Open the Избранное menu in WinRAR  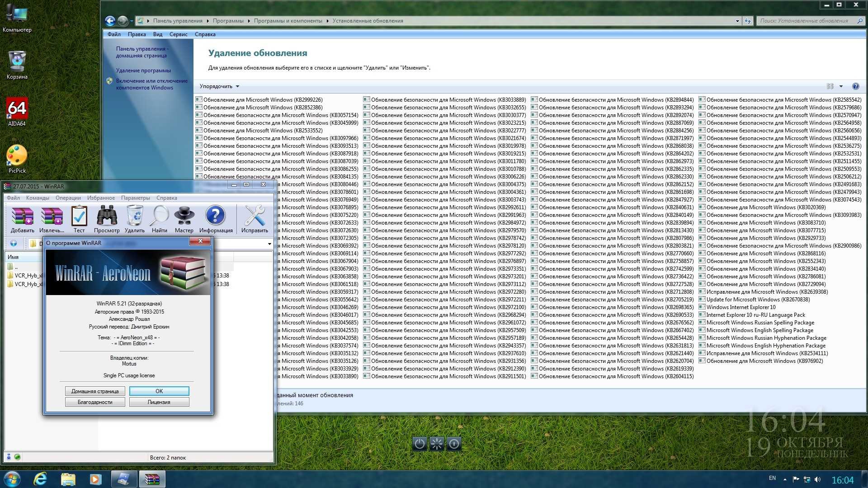point(101,198)
